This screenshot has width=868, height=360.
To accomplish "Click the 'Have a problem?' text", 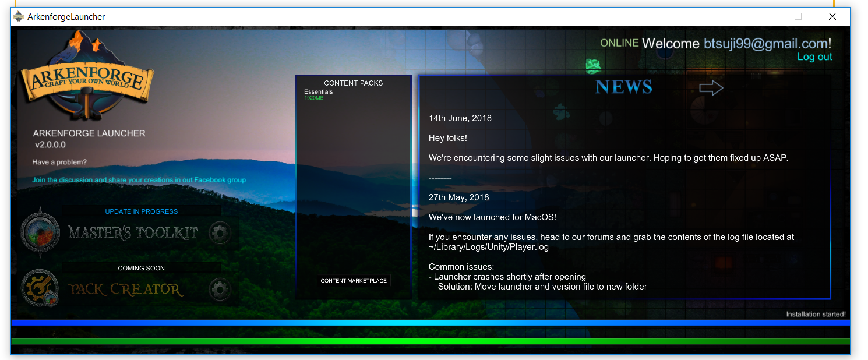I will click(59, 162).
